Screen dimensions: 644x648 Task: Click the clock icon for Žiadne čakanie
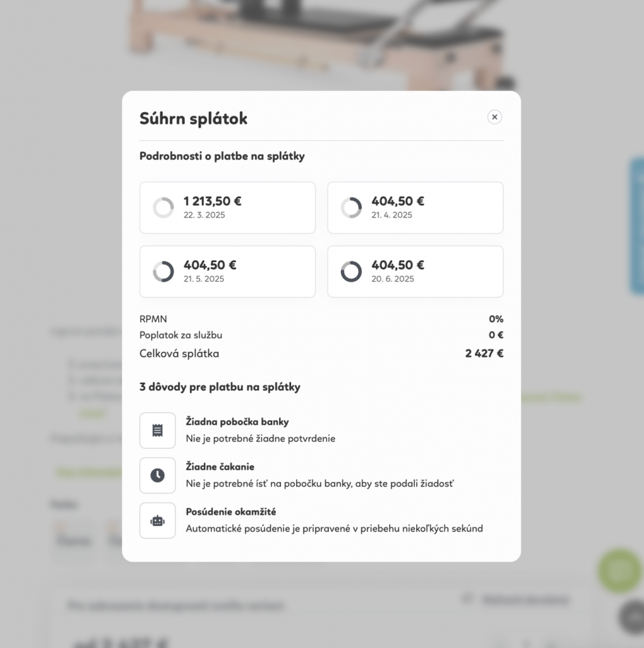click(x=158, y=475)
